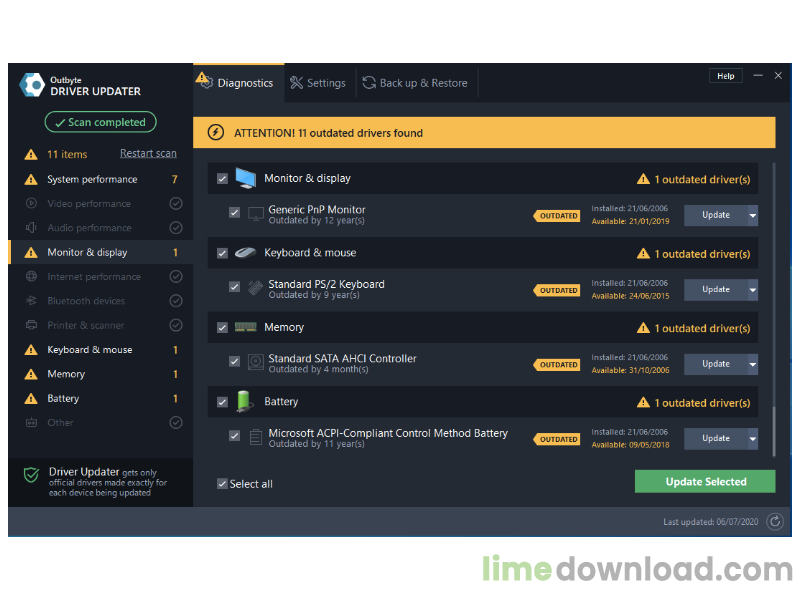Open Update dropdown arrow for Generic PnP Monitor
Image resolution: width=800 pixels, height=600 pixels.
coord(753,215)
